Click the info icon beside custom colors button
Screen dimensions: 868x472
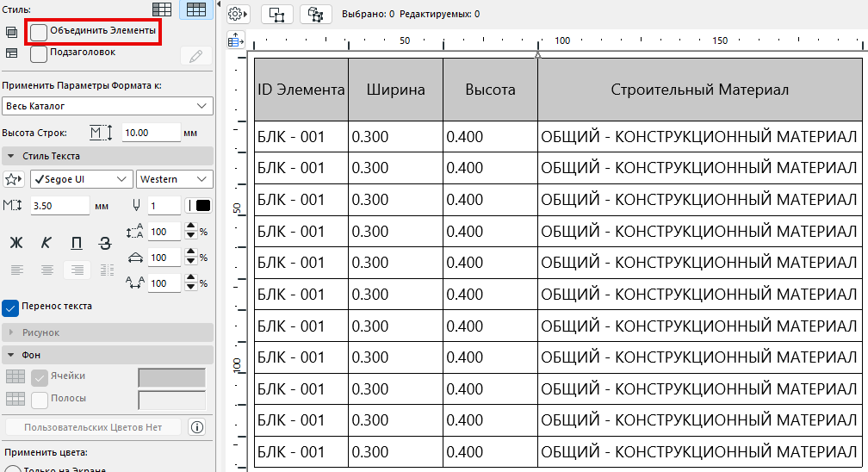coord(197,427)
